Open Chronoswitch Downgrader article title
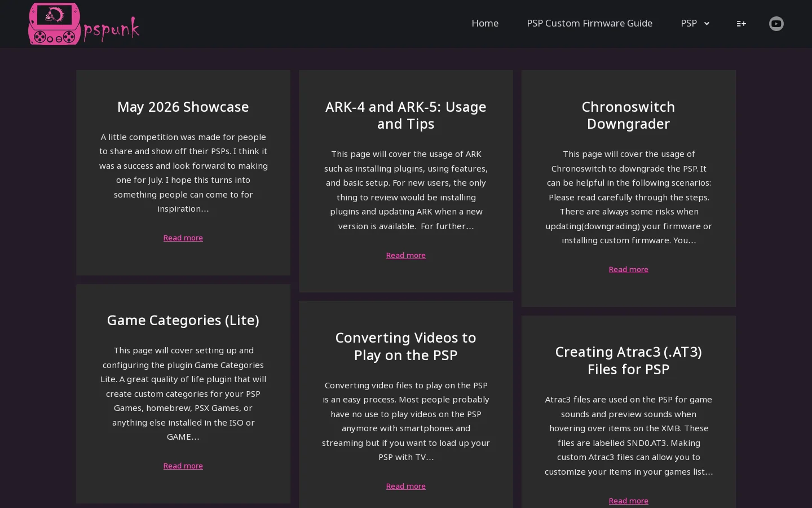The width and height of the screenshot is (812, 508). point(629,115)
